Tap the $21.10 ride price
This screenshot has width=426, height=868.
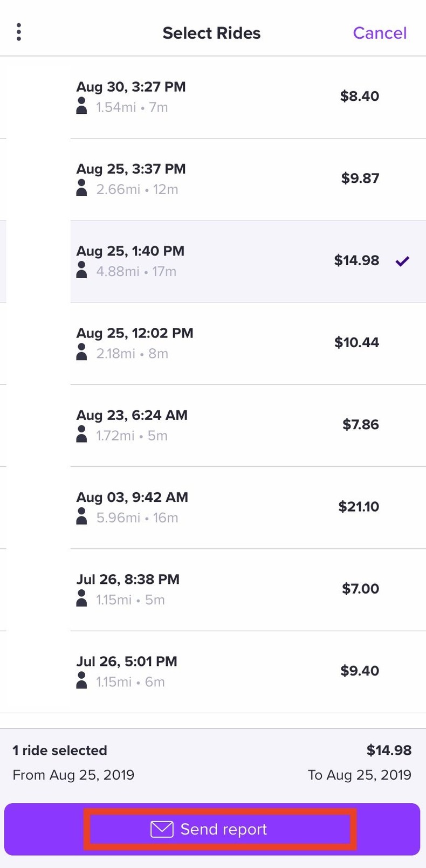coord(359,507)
